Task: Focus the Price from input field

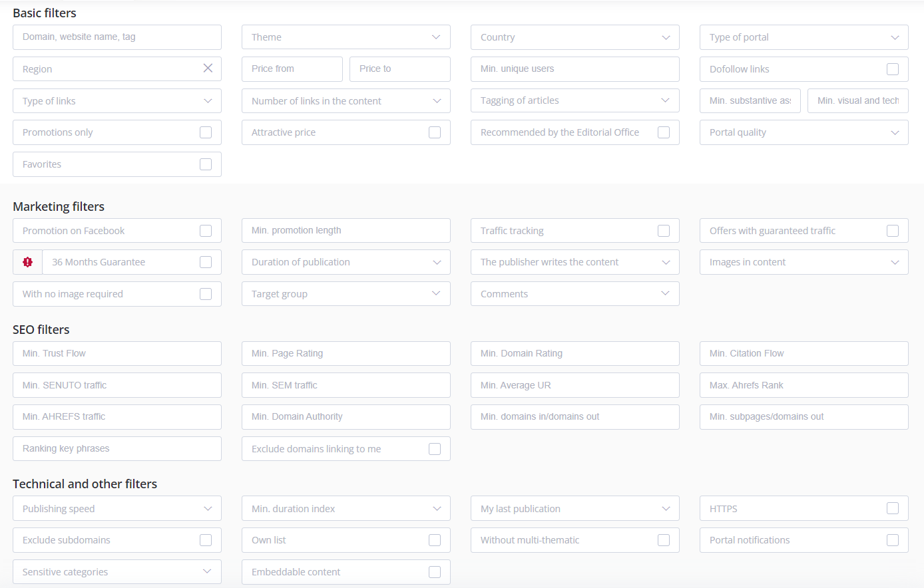Action: [x=292, y=69]
